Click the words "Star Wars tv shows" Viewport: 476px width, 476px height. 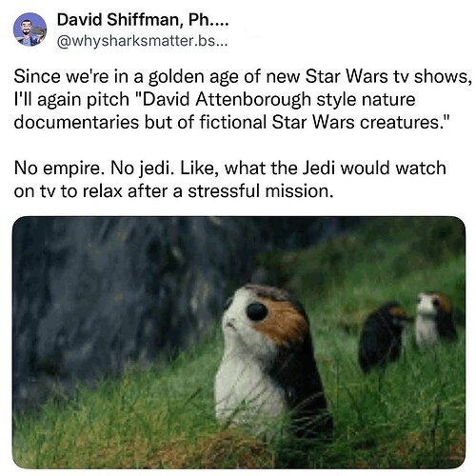click(387, 76)
